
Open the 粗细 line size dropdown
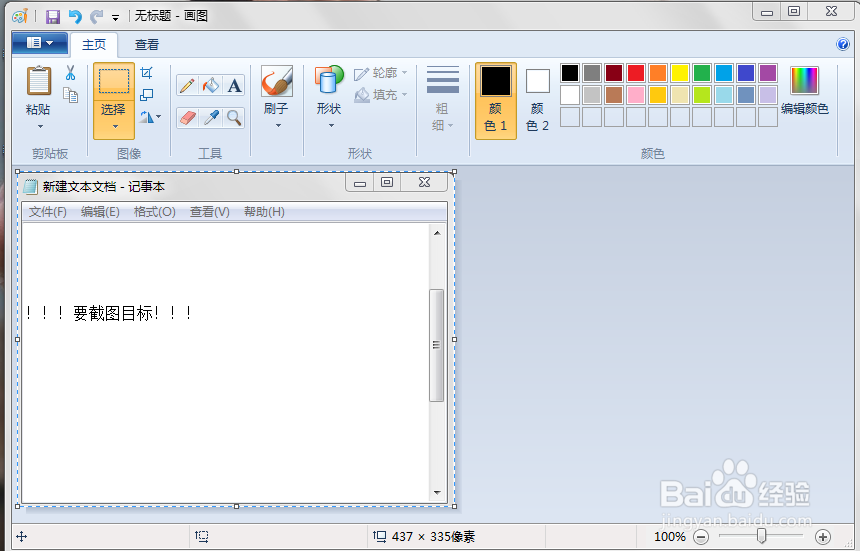443,99
